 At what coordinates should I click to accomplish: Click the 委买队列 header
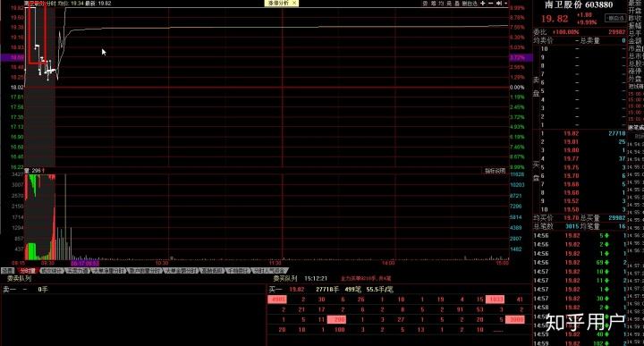point(285,278)
